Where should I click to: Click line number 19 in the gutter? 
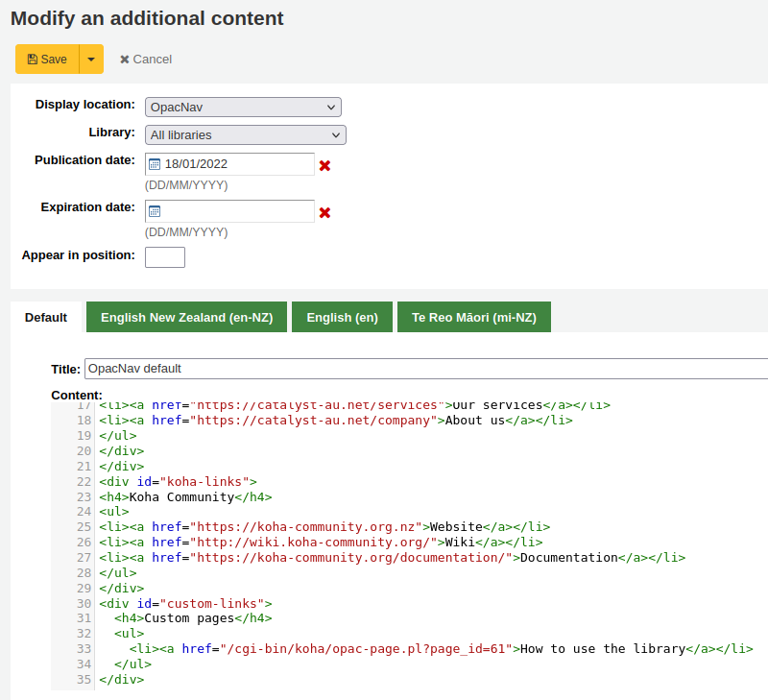pos(84,436)
